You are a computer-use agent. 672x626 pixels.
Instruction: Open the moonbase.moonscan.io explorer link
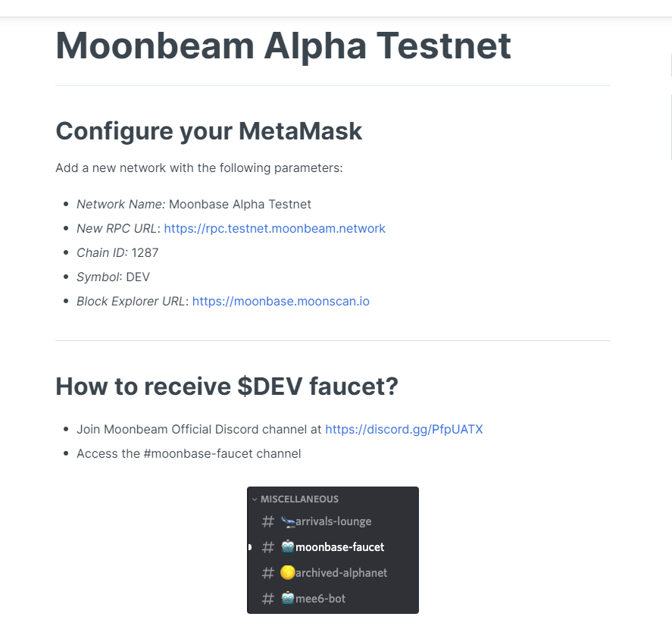pos(280,301)
